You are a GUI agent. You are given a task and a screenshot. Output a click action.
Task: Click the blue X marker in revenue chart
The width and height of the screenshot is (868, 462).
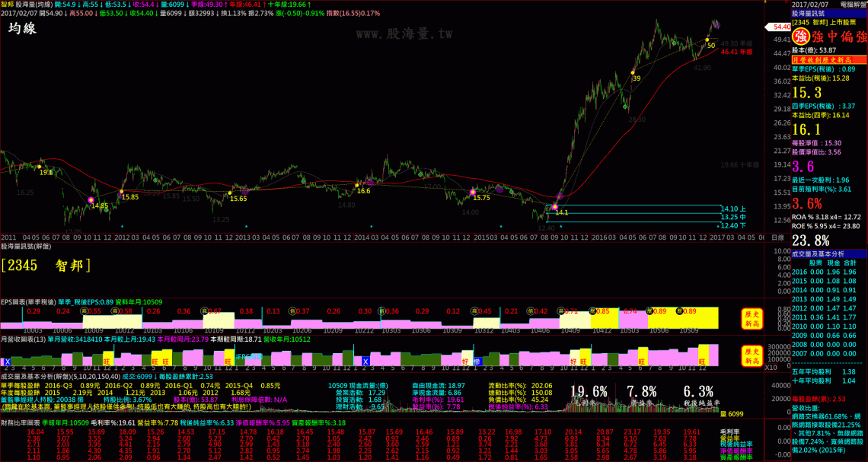[x=8, y=361]
